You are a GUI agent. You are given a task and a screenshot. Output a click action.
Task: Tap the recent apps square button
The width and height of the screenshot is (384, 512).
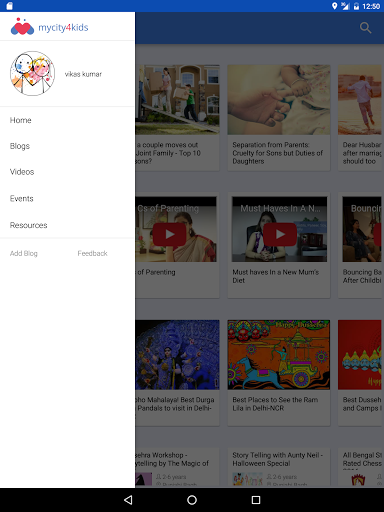pos(256,500)
